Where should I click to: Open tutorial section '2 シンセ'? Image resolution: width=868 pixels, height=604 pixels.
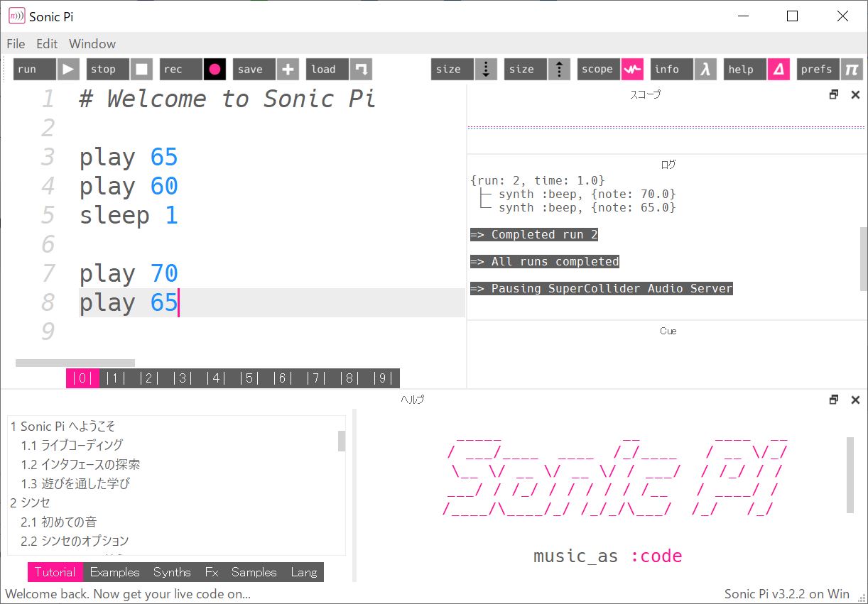(x=30, y=503)
